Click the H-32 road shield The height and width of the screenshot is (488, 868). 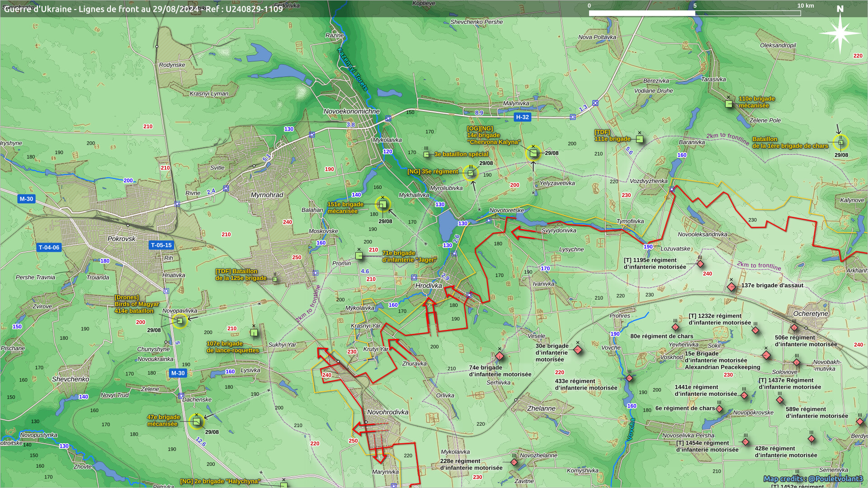coord(522,117)
